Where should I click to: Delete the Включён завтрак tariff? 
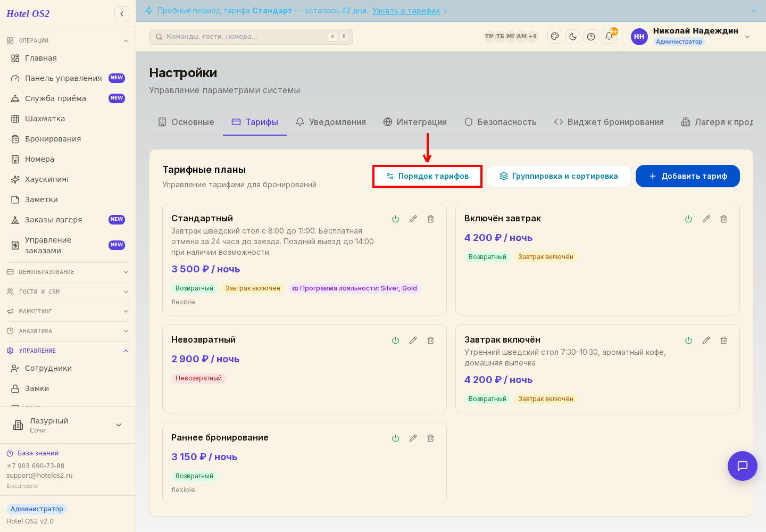724,219
